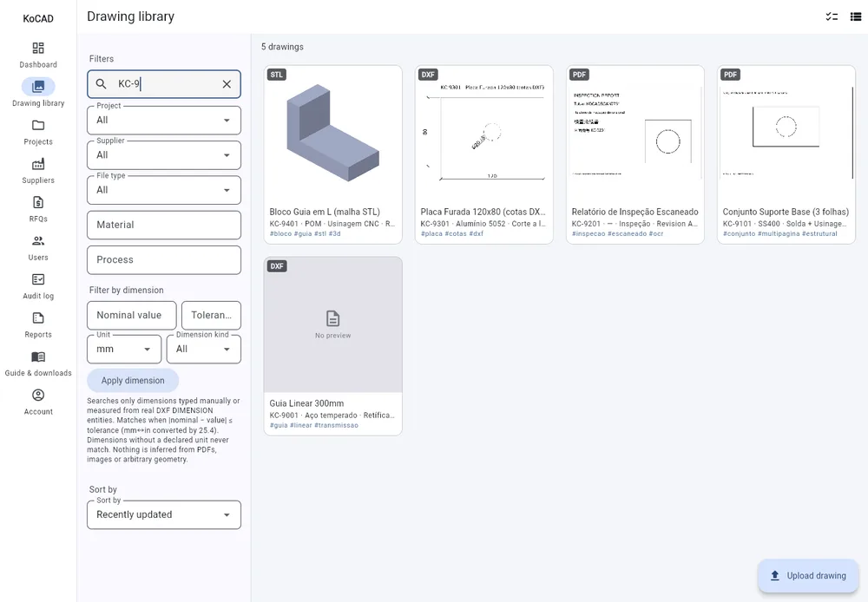The width and height of the screenshot is (868, 602).
Task: Click the Tolerance input field
Action: [212, 315]
